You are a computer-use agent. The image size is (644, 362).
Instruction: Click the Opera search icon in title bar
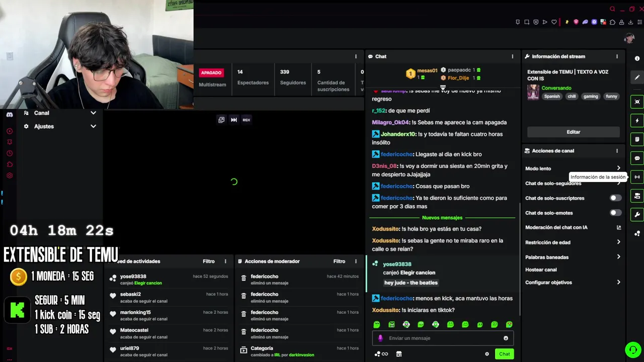coord(612,9)
